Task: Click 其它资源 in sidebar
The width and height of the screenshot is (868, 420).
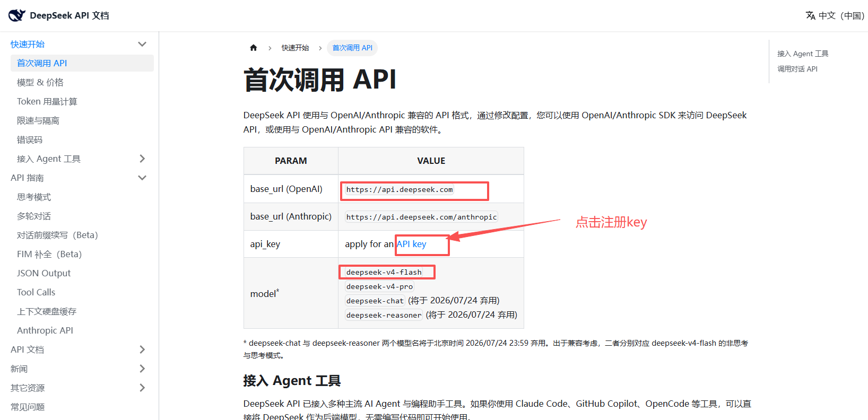Action: coord(28,388)
